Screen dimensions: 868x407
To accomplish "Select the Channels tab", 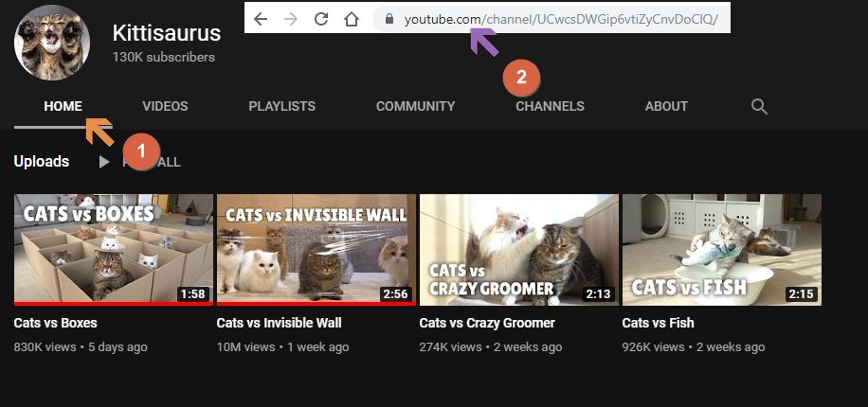I will click(550, 106).
